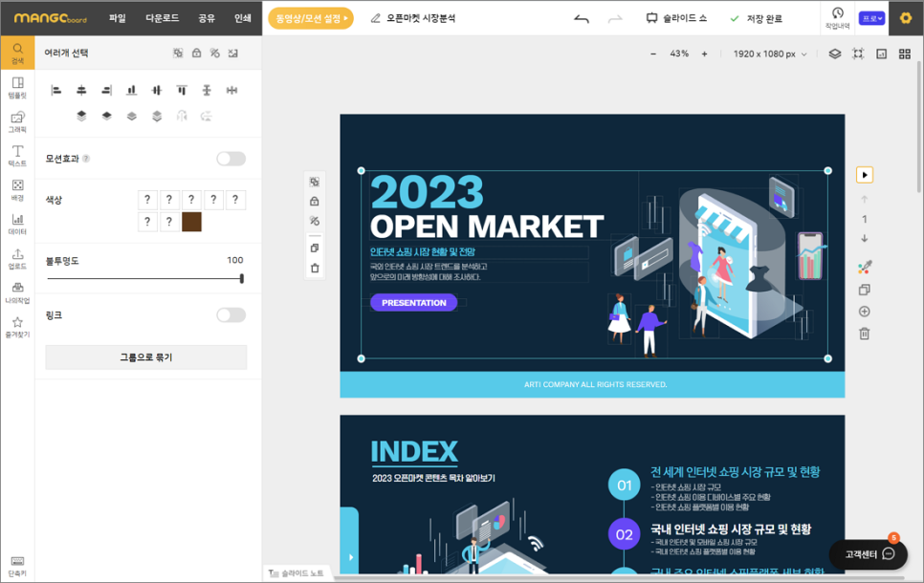Align selected objects to horizontal center

[81, 90]
